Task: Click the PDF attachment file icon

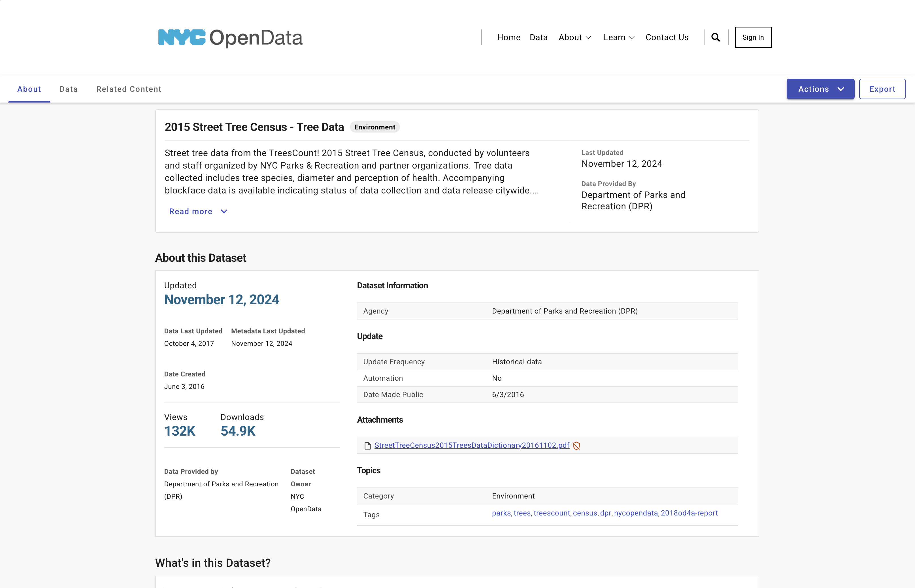Action: click(367, 446)
